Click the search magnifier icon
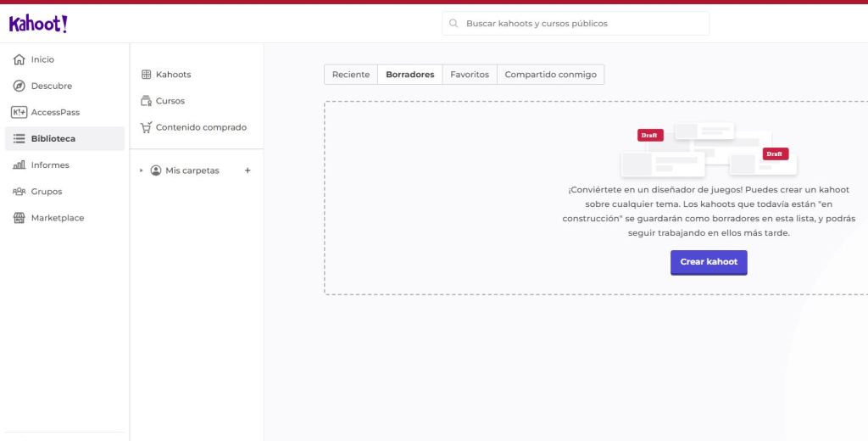Image resolution: width=868 pixels, height=441 pixels. point(454,24)
